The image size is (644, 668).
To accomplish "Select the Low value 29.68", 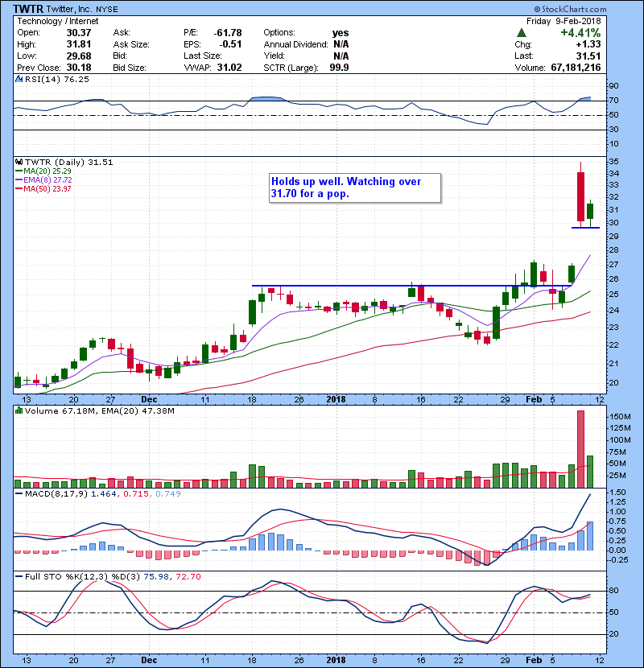I will click(79, 56).
